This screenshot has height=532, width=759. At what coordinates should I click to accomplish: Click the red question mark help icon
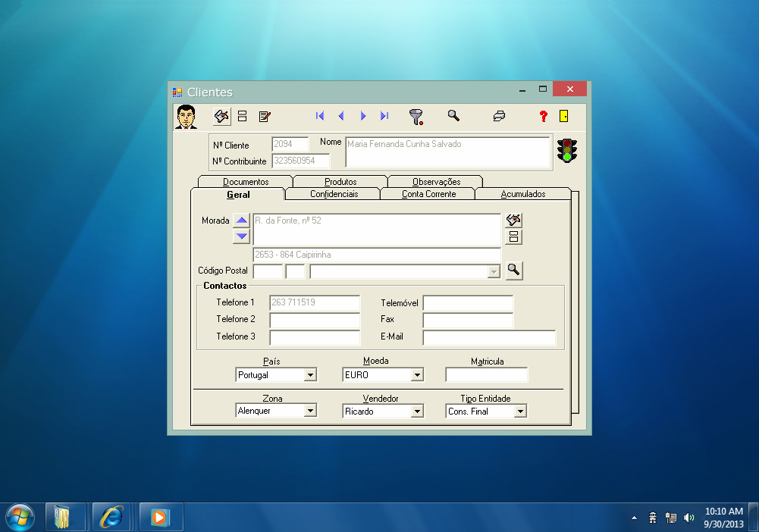pyautogui.click(x=543, y=116)
